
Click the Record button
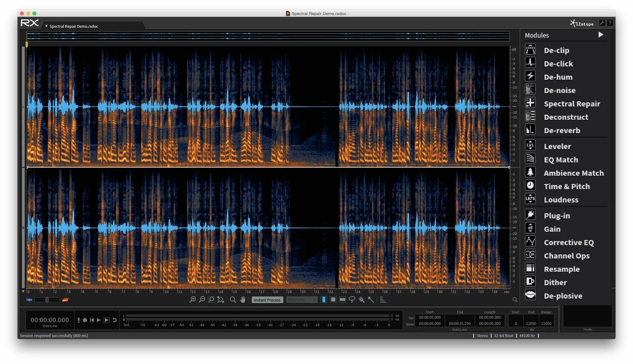coord(85,320)
